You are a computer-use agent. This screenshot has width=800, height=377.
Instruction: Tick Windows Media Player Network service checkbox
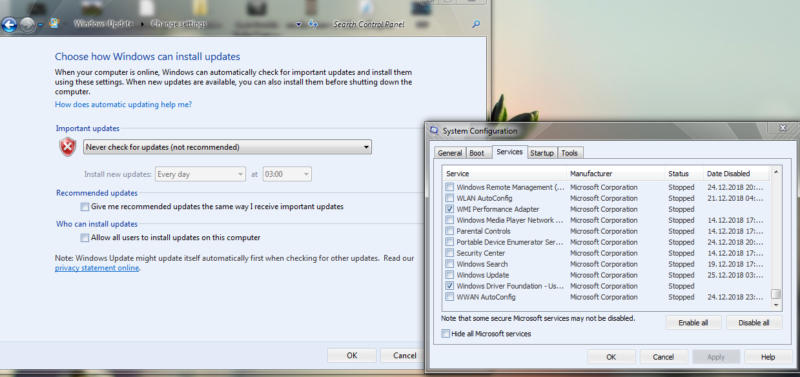click(449, 220)
